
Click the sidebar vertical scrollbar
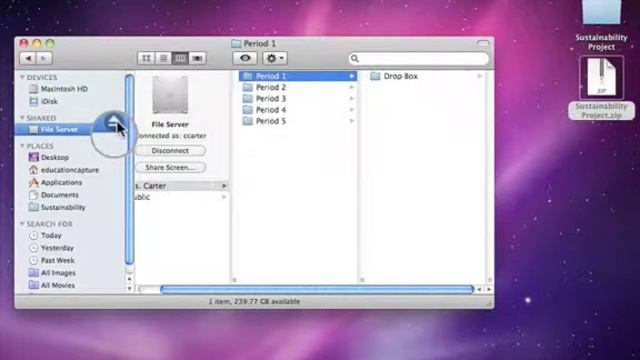129,169
